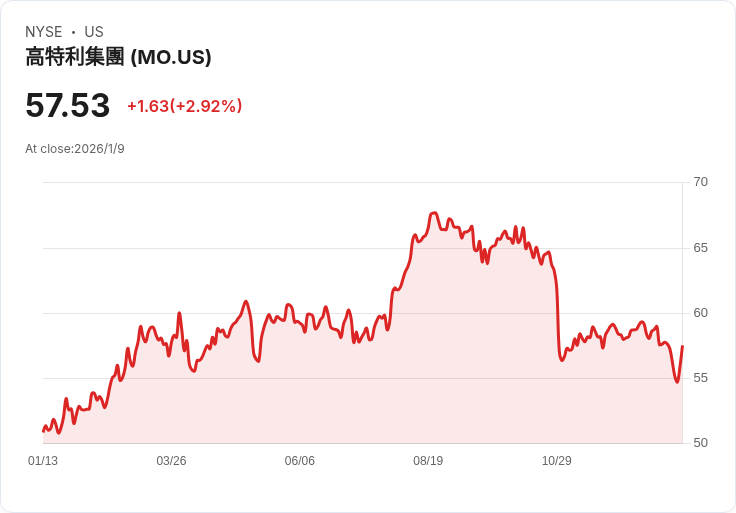Select the 01/13 date on the axis
736x513 pixels.
pos(43,461)
